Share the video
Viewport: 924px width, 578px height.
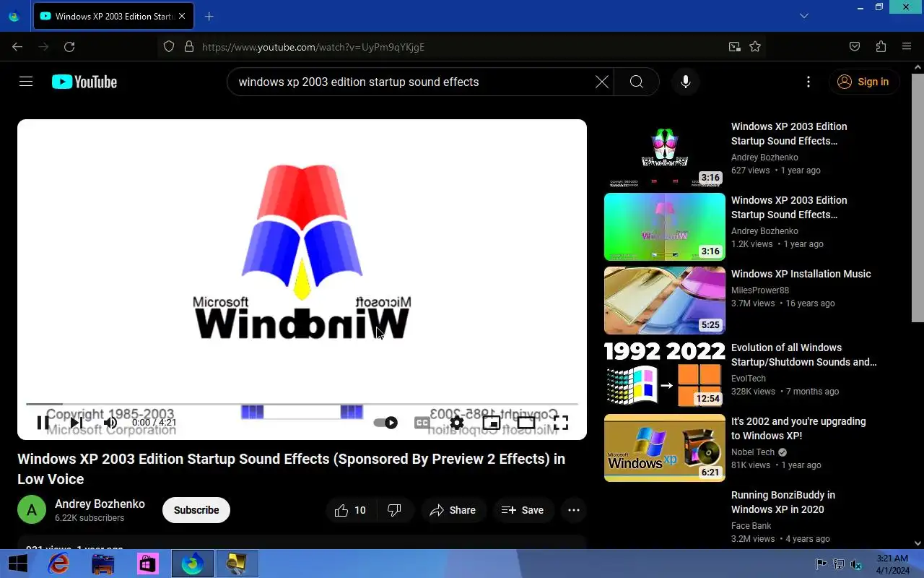(453, 510)
